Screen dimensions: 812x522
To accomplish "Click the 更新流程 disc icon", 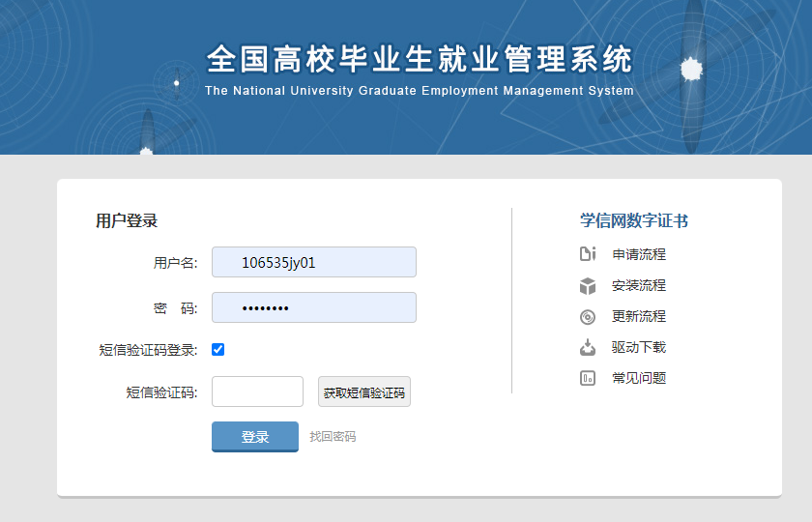I will point(587,316).
